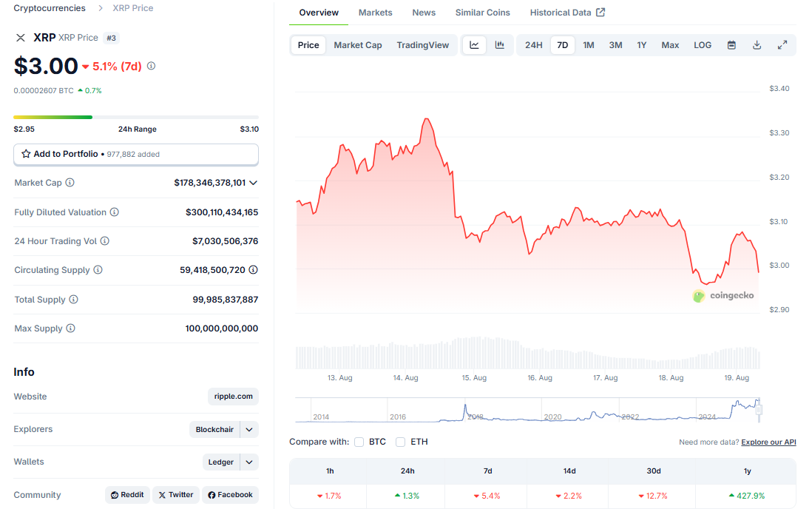
Task: Select the Market Cap chart mode
Action: 358,45
